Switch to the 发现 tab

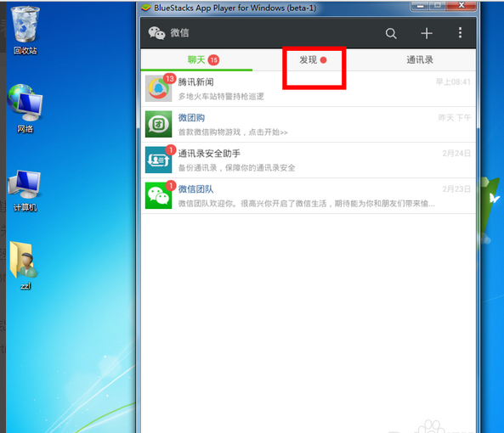click(x=309, y=59)
